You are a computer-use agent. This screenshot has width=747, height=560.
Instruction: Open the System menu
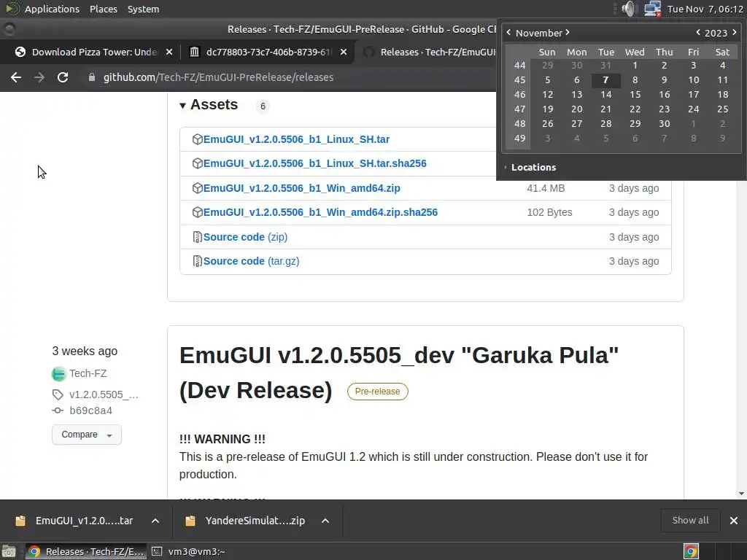[x=144, y=9]
